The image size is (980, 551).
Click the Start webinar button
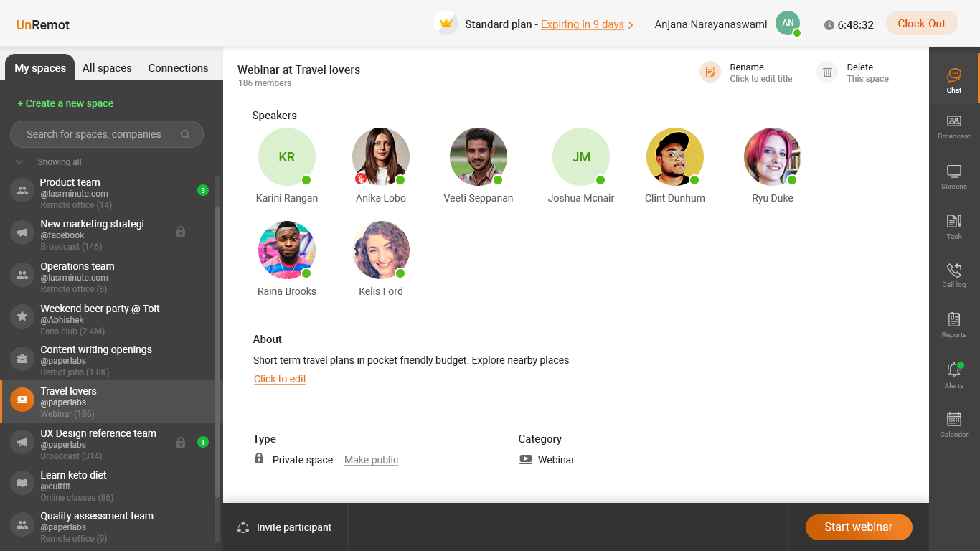859,527
